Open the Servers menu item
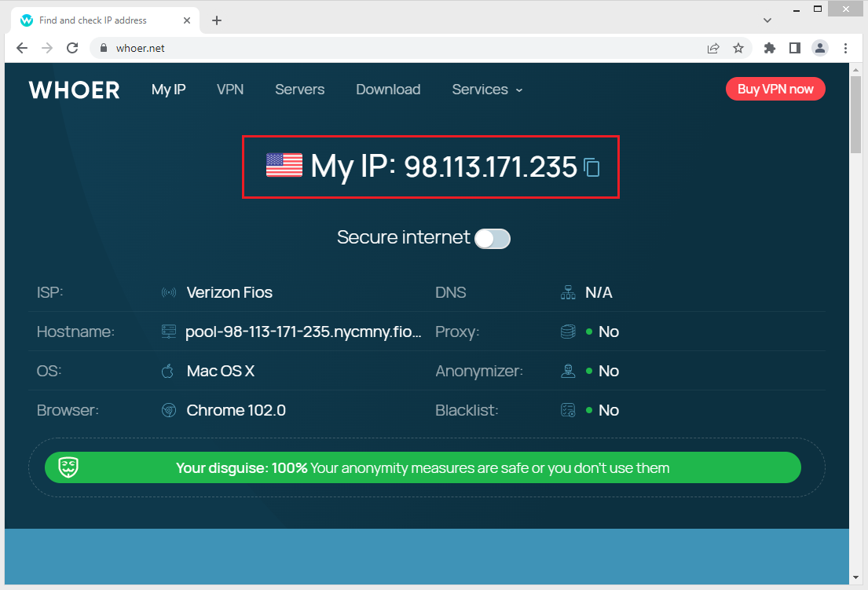The height and width of the screenshot is (590, 868). (299, 90)
